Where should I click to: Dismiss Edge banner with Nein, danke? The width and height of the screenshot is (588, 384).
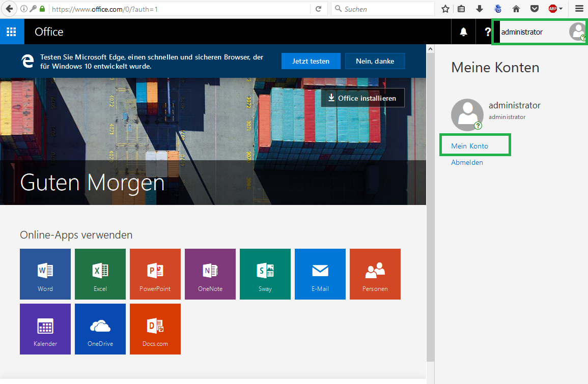pyautogui.click(x=375, y=61)
